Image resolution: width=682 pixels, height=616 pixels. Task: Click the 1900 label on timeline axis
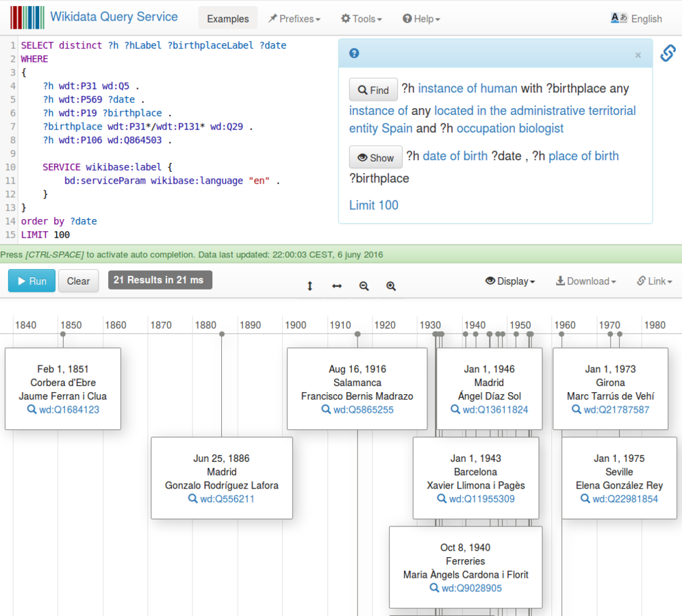click(x=296, y=324)
